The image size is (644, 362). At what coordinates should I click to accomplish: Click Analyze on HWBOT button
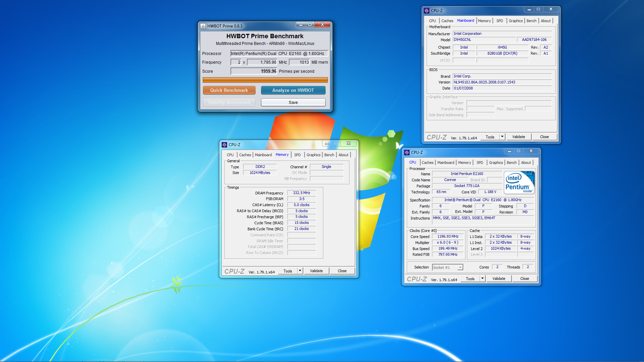(x=293, y=90)
